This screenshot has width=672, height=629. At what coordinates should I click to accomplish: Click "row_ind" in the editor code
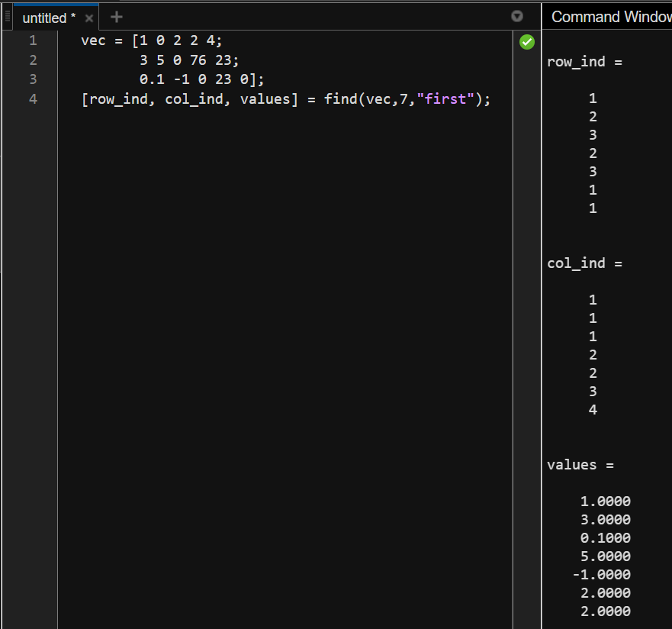118,99
